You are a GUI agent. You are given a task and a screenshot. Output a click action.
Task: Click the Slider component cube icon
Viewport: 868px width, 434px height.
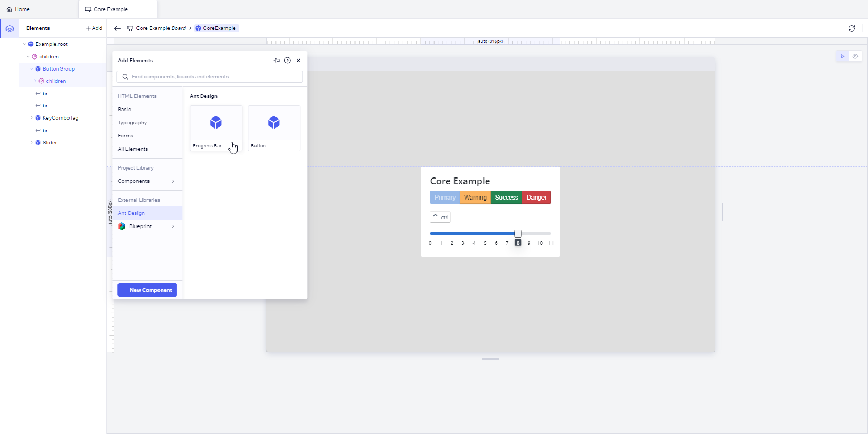38,143
